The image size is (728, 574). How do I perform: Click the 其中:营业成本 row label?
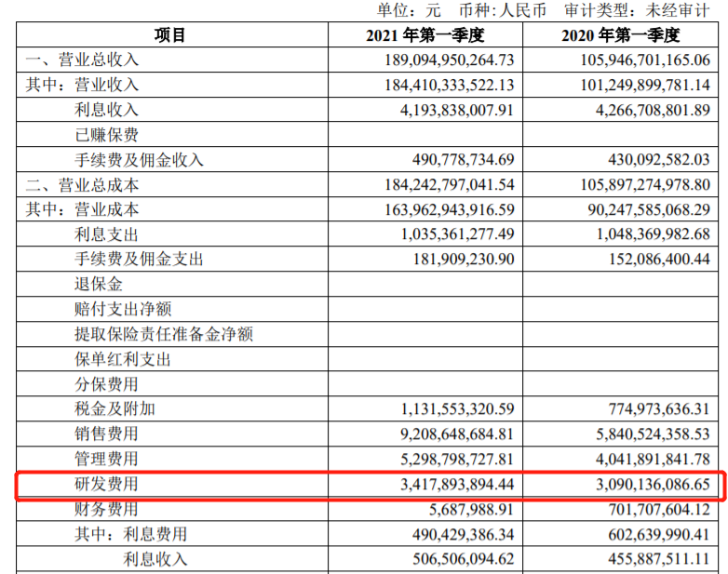(82, 209)
